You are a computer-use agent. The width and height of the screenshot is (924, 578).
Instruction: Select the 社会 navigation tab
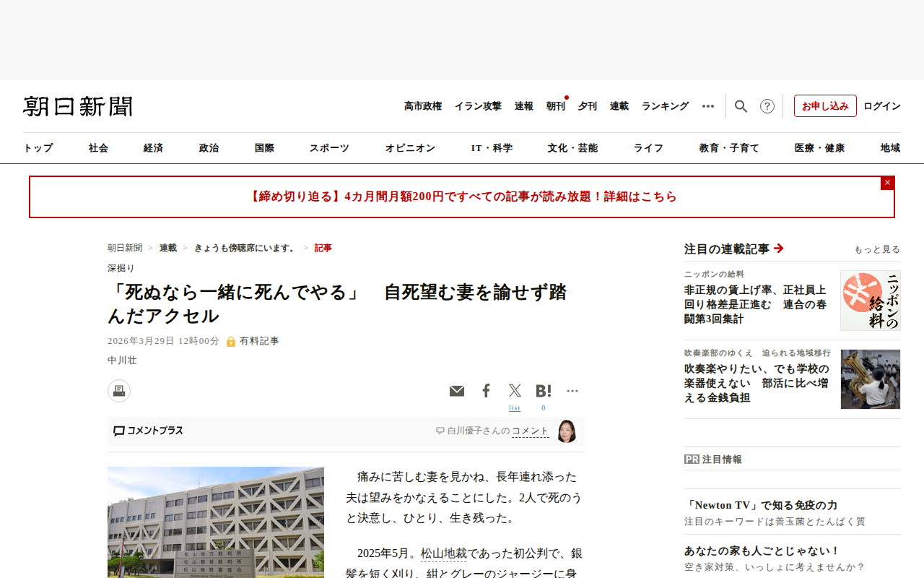(x=99, y=148)
